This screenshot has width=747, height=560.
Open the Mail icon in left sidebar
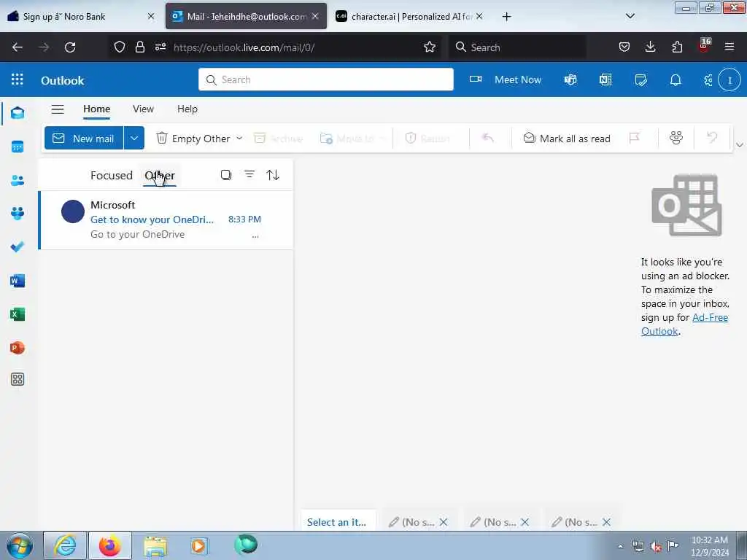18,113
